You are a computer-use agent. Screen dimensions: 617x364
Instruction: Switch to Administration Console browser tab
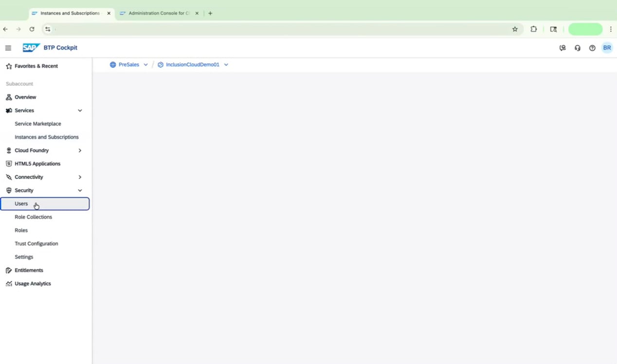[x=159, y=13]
